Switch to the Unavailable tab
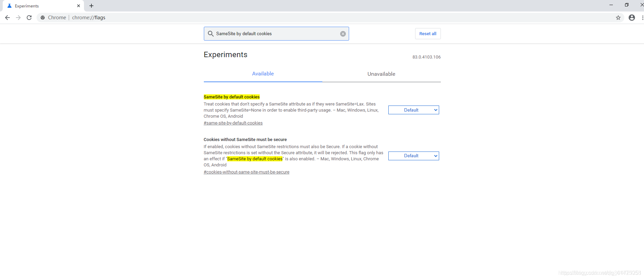This screenshot has width=644, height=279. pyautogui.click(x=381, y=74)
